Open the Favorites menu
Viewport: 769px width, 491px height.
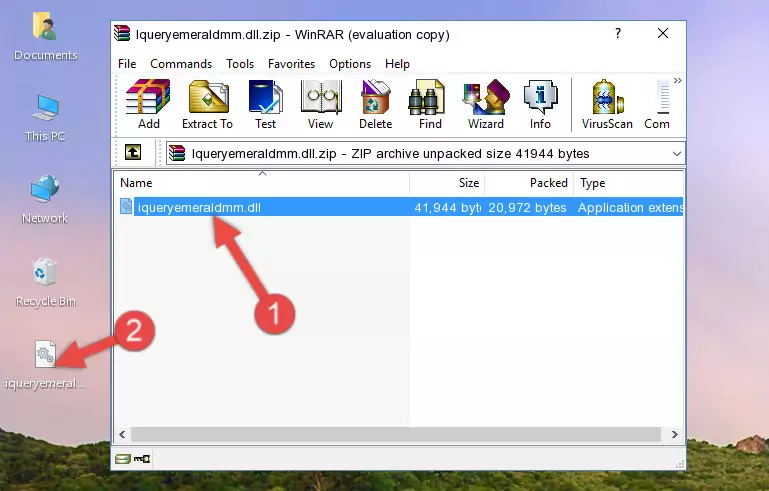point(291,64)
